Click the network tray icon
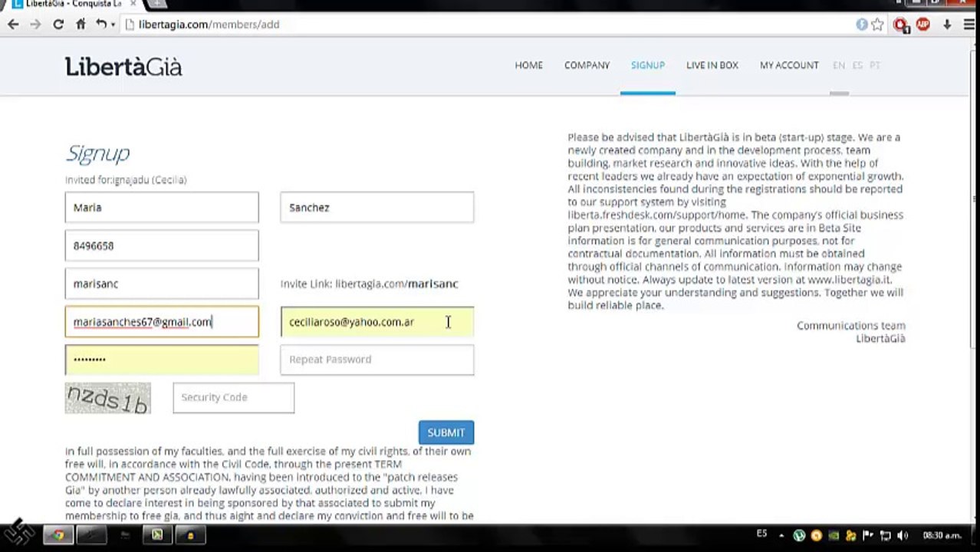 [x=885, y=536]
